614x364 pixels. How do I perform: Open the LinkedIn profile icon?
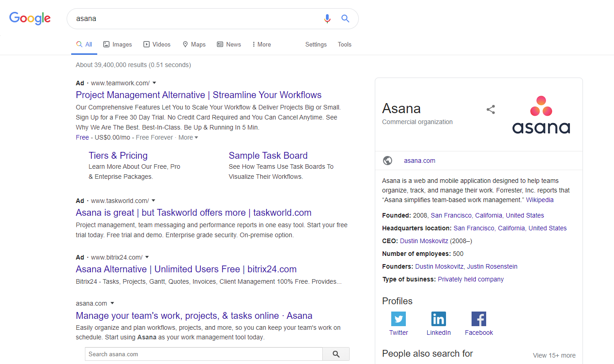pos(439,319)
